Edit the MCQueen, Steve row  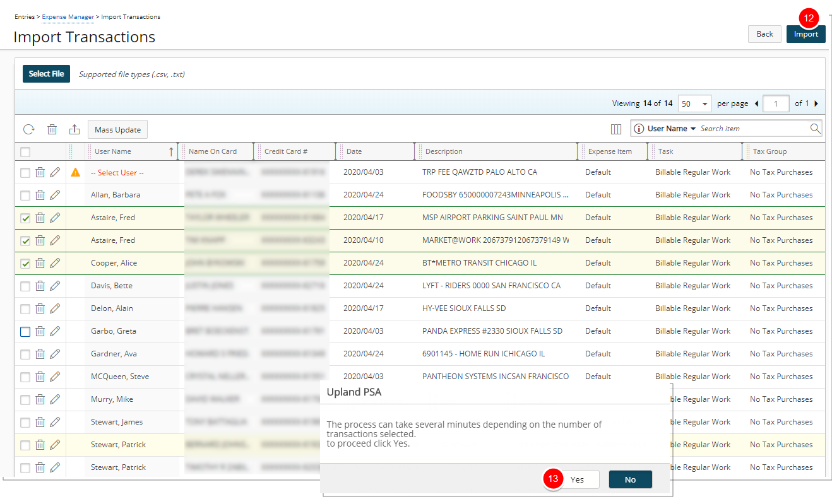tap(55, 377)
